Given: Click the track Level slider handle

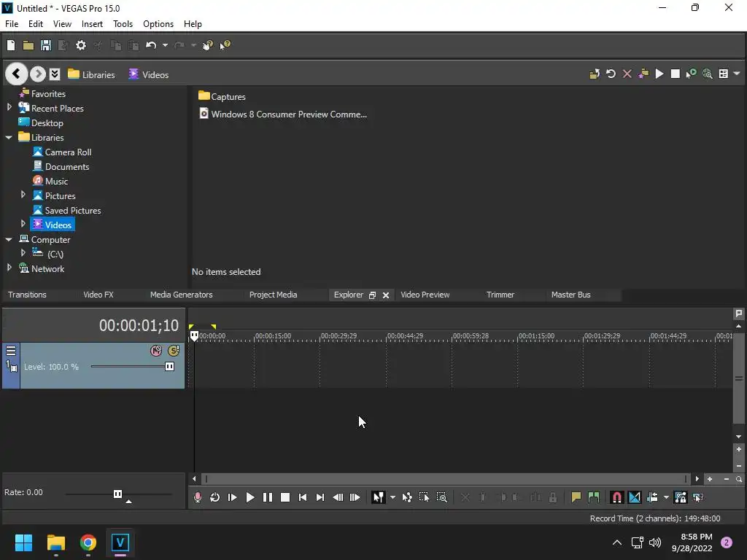Looking at the screenshot, I should point(169,366).
